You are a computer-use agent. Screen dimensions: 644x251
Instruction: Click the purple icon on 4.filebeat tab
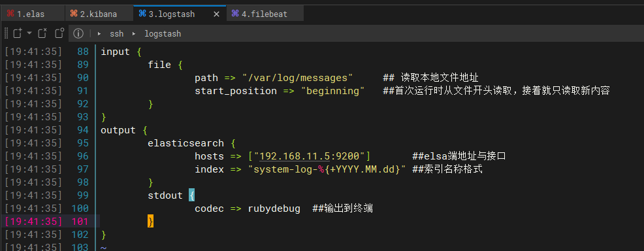pyautogui.click(x=235, y=14)
